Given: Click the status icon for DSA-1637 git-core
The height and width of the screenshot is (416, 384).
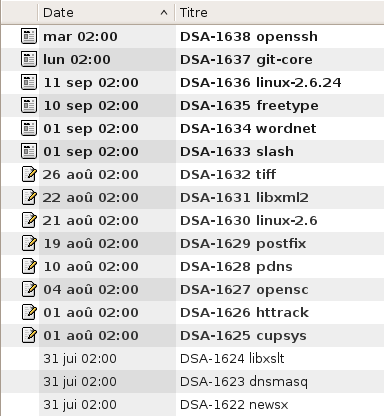Looking at the screenshot, I should 29,59.
